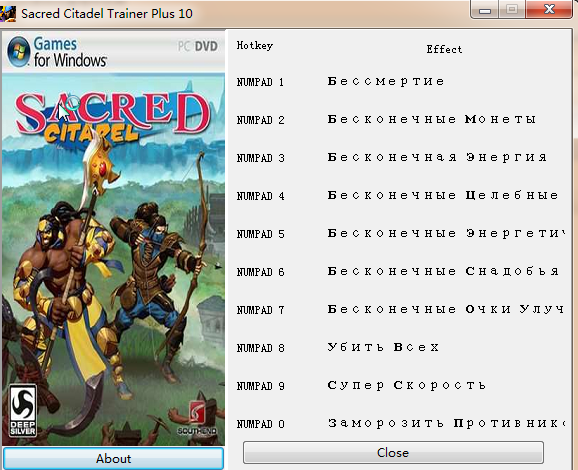Click the Close button at bottom
This screenshot has width=578, height=470.
[393, 452]
